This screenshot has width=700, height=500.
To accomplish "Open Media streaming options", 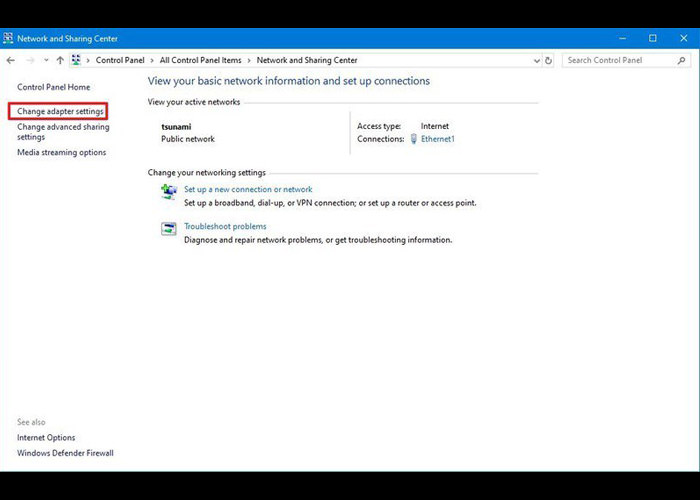I will point(62,152).
